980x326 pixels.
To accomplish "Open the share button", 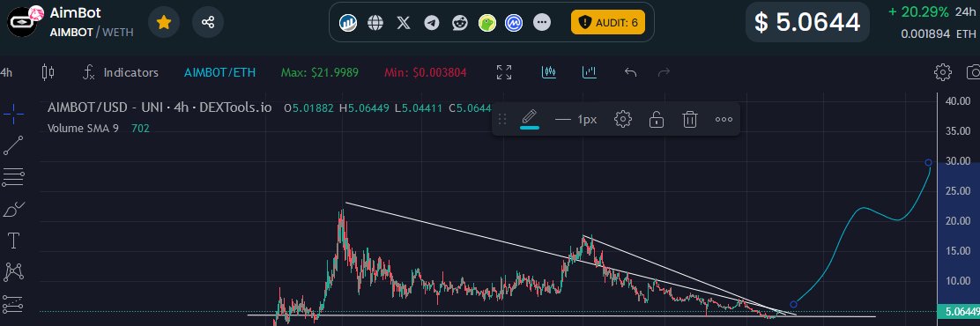I will (208, 23).
